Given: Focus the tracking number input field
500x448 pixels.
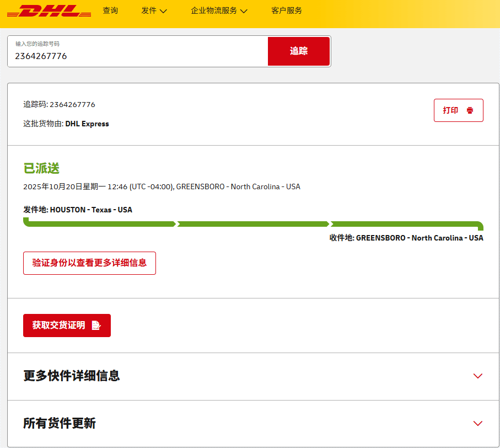Looking at the screenshot, I should 138,56.
